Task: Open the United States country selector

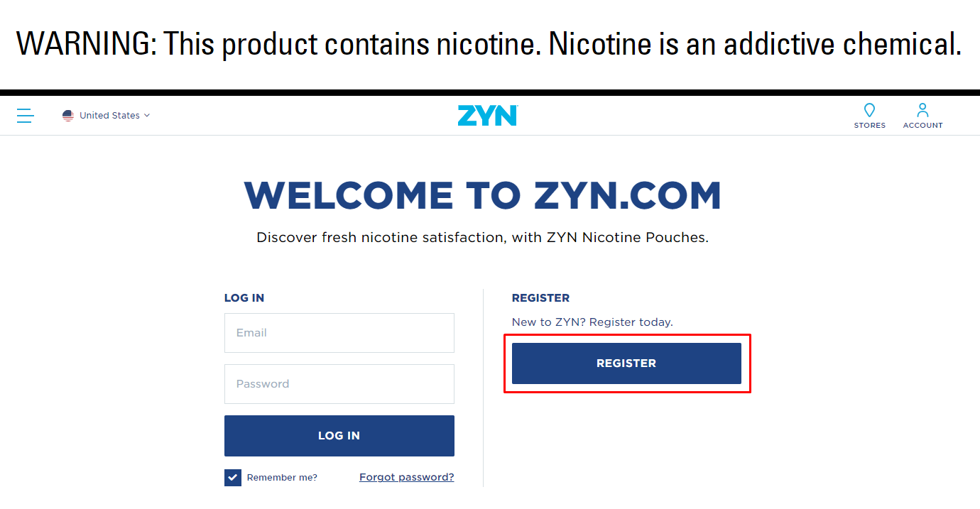Action: (x=109, y=116)
